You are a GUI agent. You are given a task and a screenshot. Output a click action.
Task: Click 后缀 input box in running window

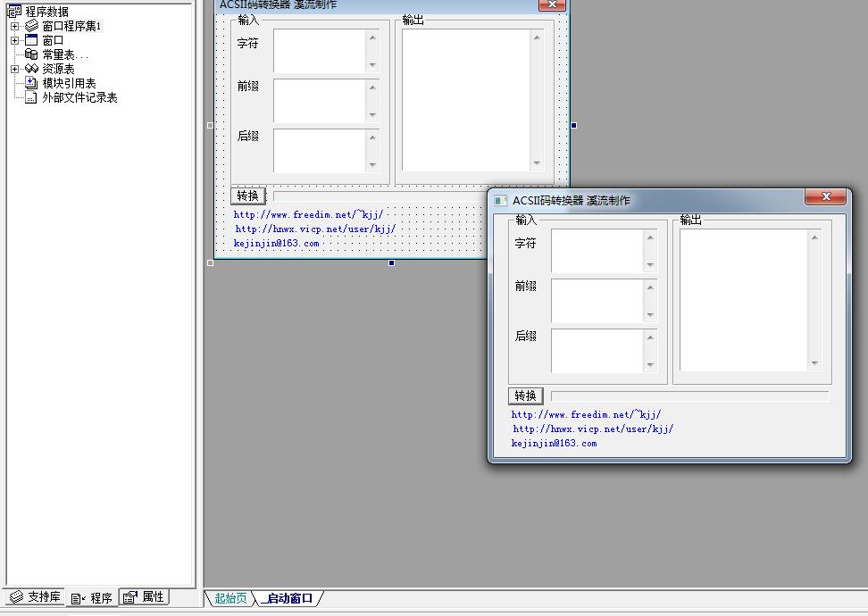[597, 351]
